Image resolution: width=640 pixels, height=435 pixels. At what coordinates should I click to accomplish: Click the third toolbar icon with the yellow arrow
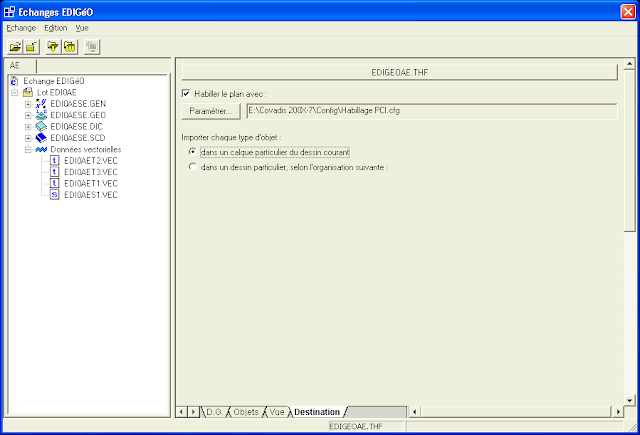pos(53,47)
